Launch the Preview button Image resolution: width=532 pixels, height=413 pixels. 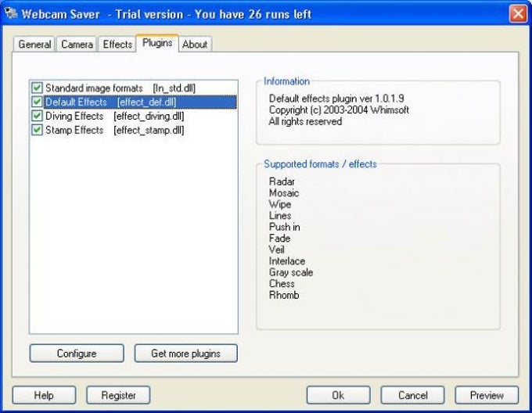click(487, 395)
